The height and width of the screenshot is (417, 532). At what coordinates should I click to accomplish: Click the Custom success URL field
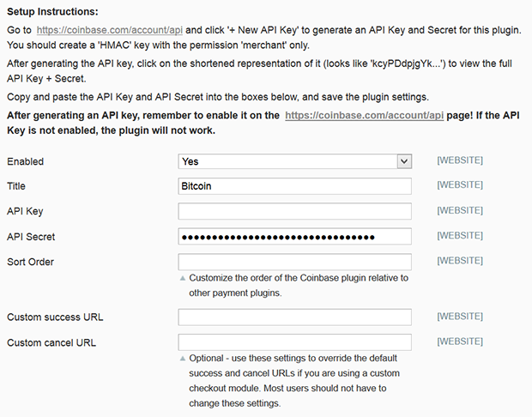[295, 317]
